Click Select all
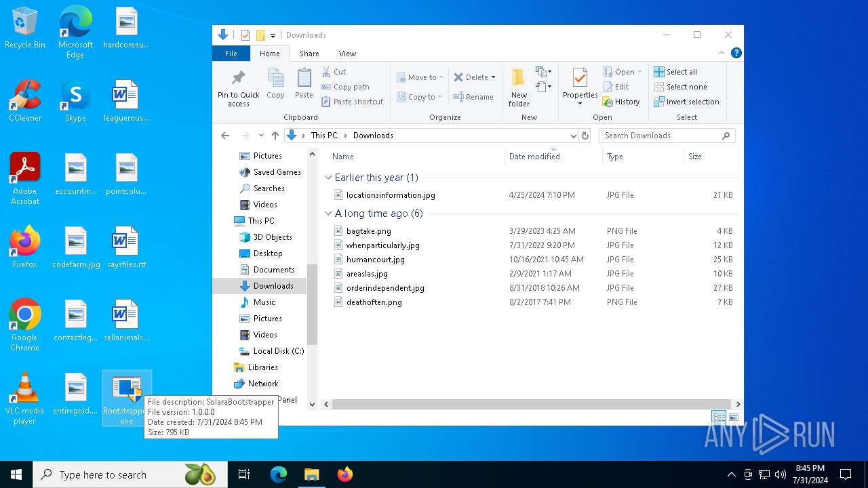Image resolution: width=868 pixels, height=488 pixels. coord(675,72)
